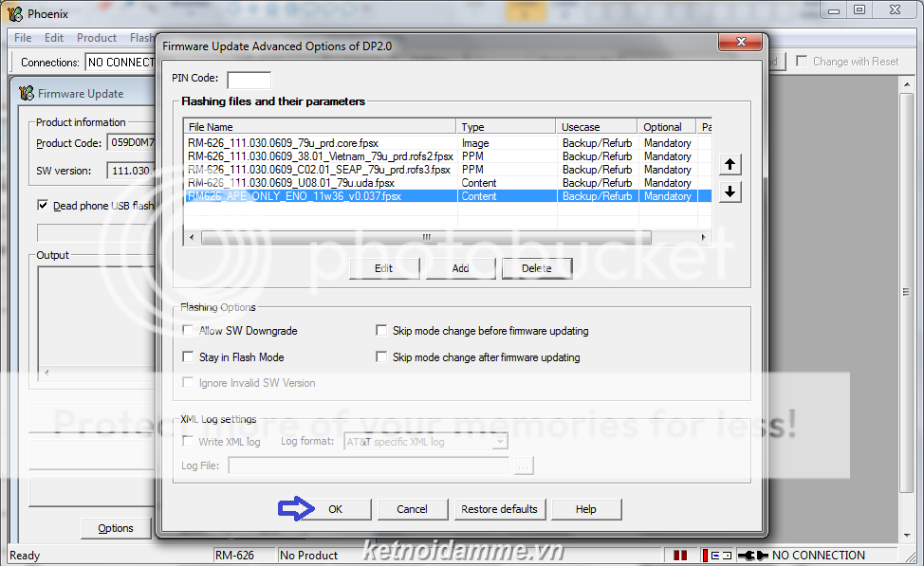The width and height of the screenshot is (924, 566).
Task: Click Image type cell of core file
Action: pyautogui.click(x=475, y=143)
